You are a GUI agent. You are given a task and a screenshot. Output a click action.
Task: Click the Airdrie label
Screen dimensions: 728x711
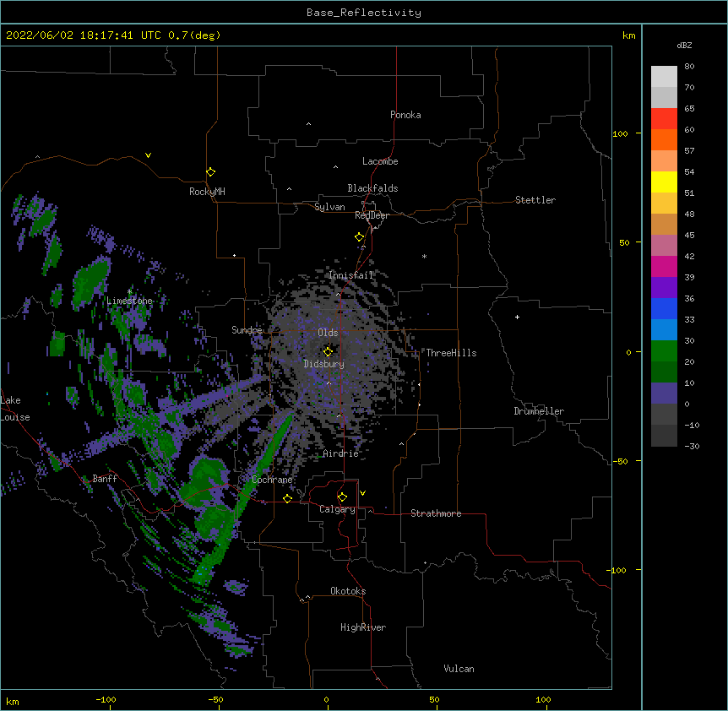click(x=341, y=453)
